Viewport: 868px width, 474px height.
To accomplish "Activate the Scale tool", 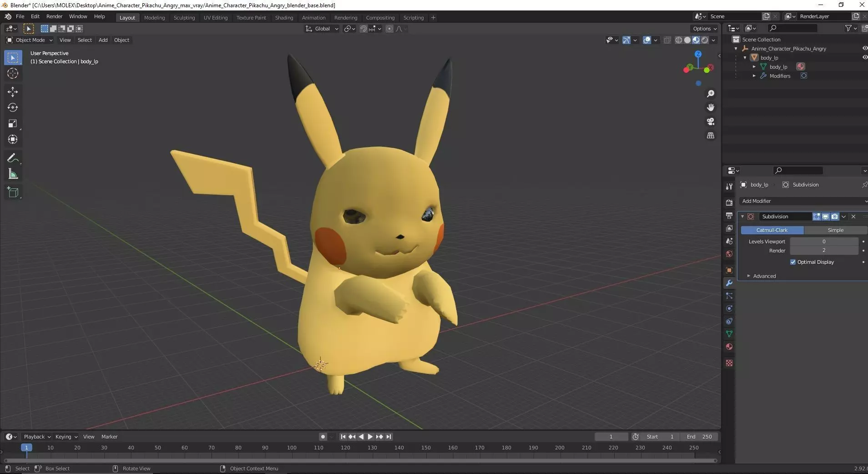I will click(x=13, y=123).
